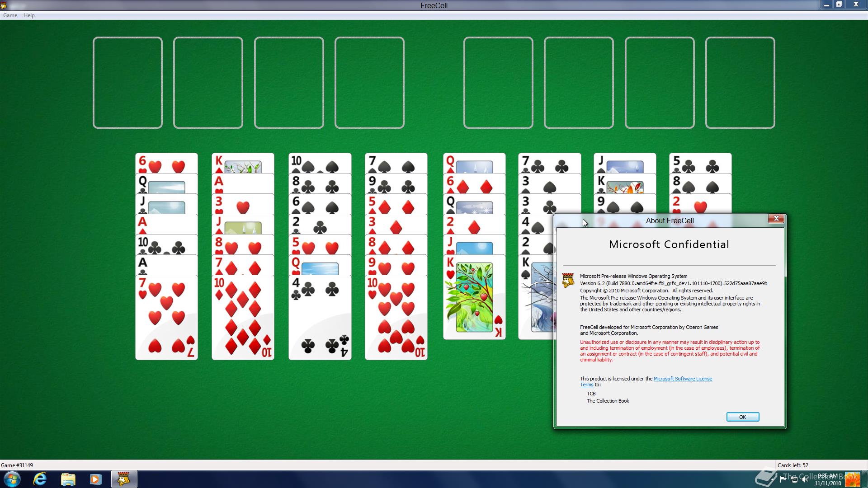Image resolution: width=868 pixels, height=488 pixels.
Task: Open the Start menu orb
Action: point(12,479)
